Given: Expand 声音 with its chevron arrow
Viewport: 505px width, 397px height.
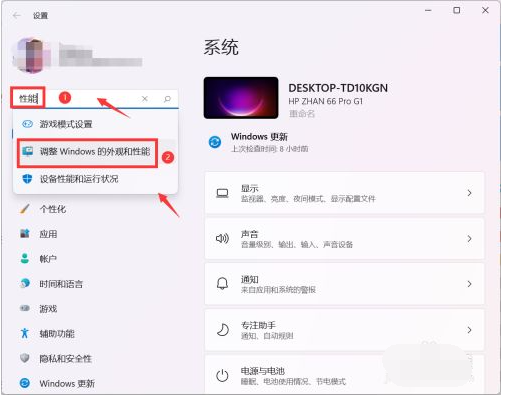Looking at the screenshot, I should click(469, 239).
